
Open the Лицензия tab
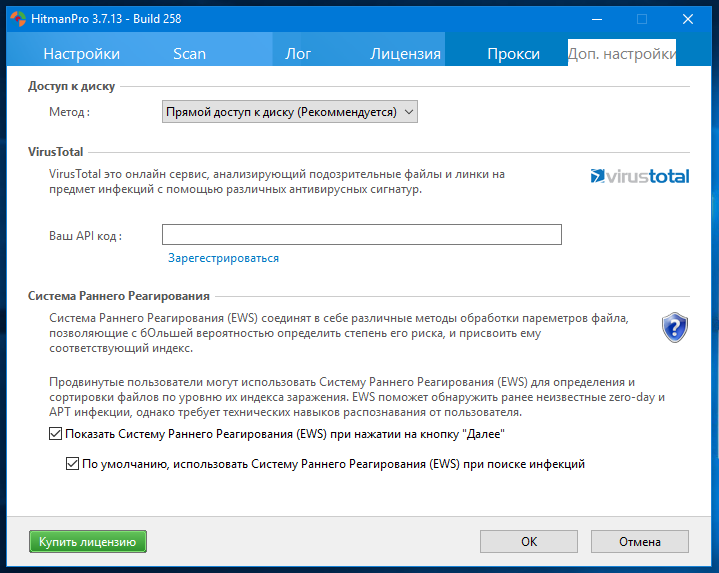click(x=405, y=54)
